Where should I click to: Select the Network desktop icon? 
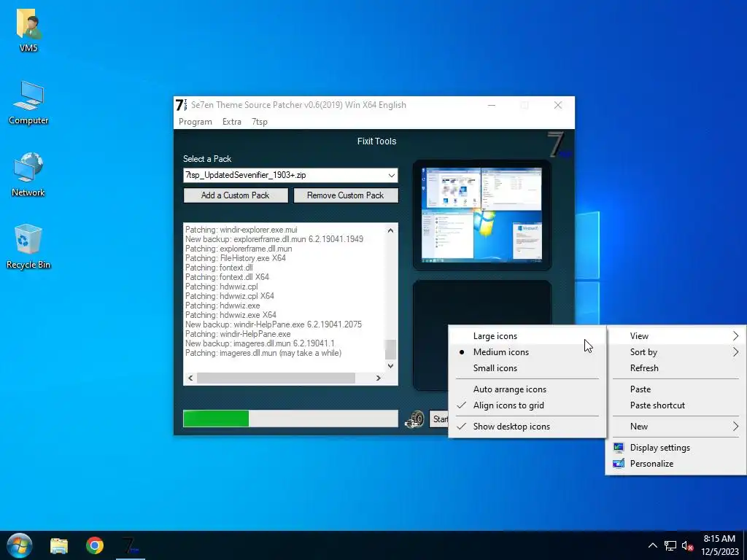(x=28, y=174)
